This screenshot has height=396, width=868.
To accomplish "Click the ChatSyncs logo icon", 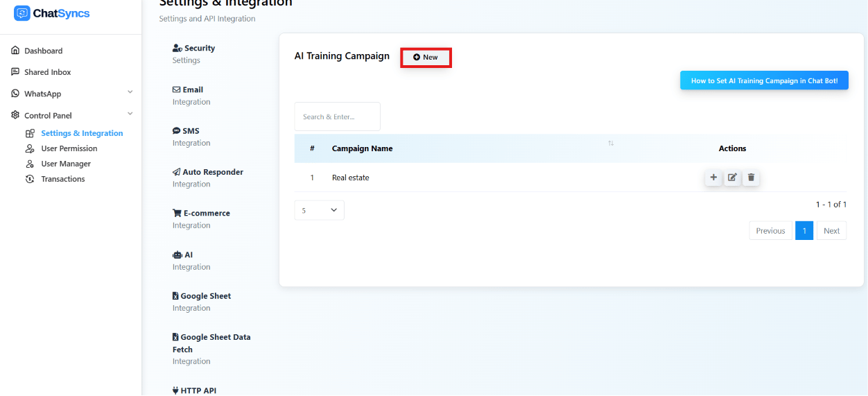I will (x=22, y=13).
